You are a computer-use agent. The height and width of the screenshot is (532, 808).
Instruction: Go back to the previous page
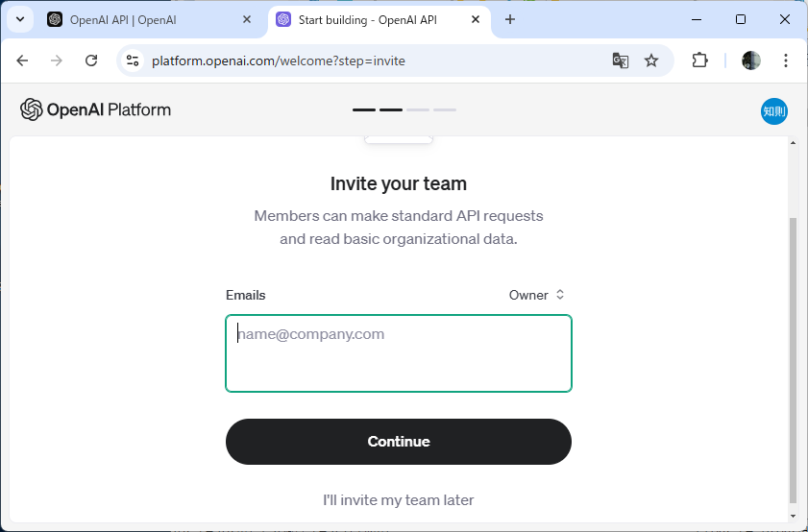pos(22,60)
